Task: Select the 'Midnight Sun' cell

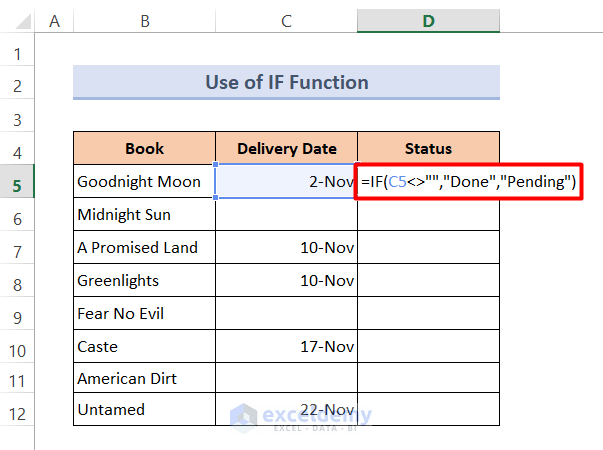Action: (144, 215)
